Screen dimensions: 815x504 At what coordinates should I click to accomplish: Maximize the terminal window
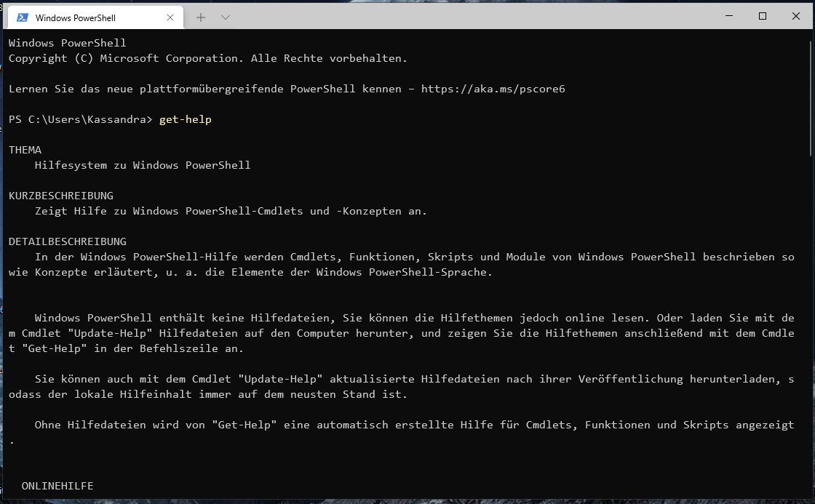tap(763, 16)
